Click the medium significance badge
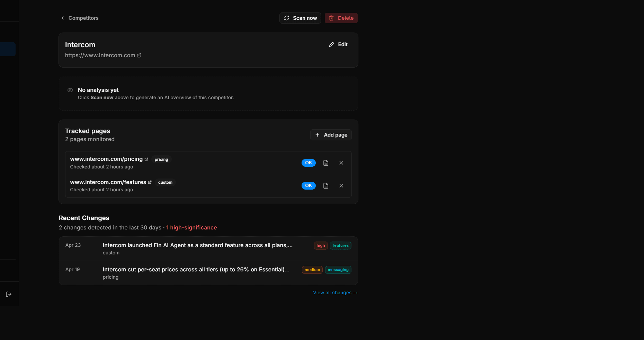The image size is (644, 340). coord(312,270)
